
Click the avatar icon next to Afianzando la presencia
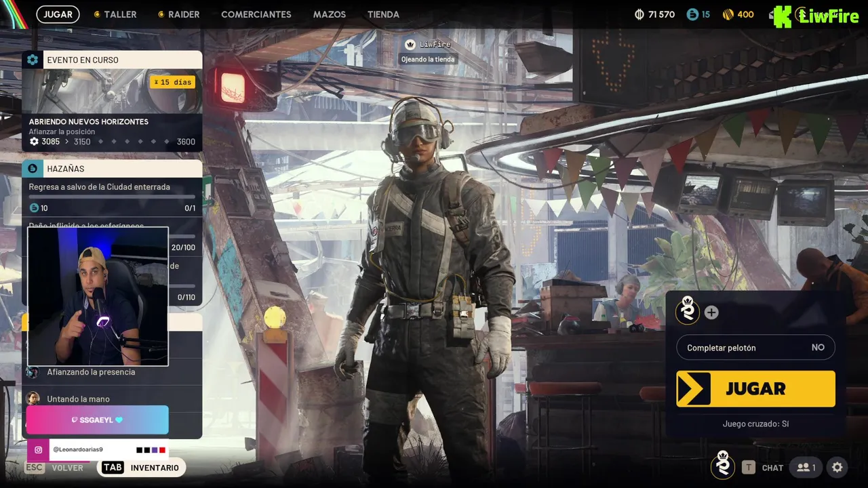click(x=32, y=372)
